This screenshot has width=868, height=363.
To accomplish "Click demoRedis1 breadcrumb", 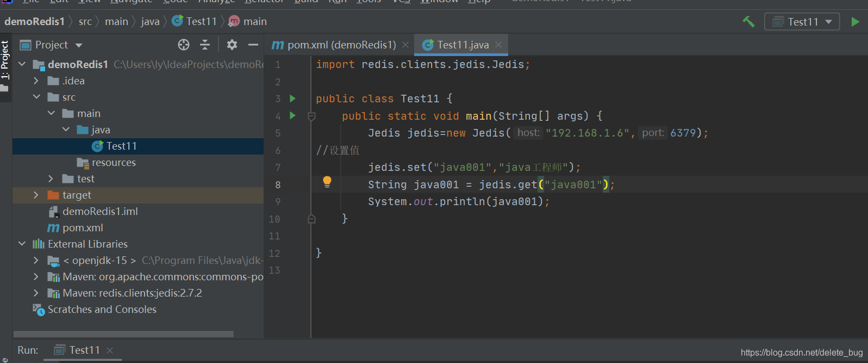I will (34, 21).
